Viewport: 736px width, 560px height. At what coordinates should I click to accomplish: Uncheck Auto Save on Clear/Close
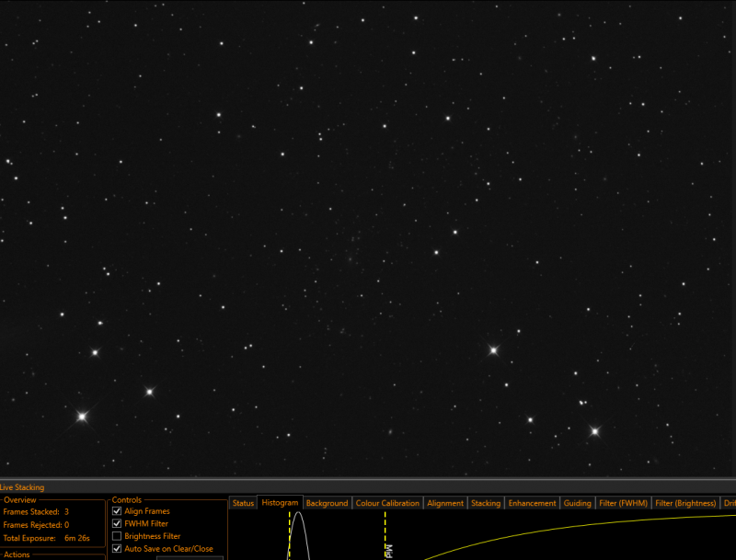pyautogui.click(x=117, y=548)
